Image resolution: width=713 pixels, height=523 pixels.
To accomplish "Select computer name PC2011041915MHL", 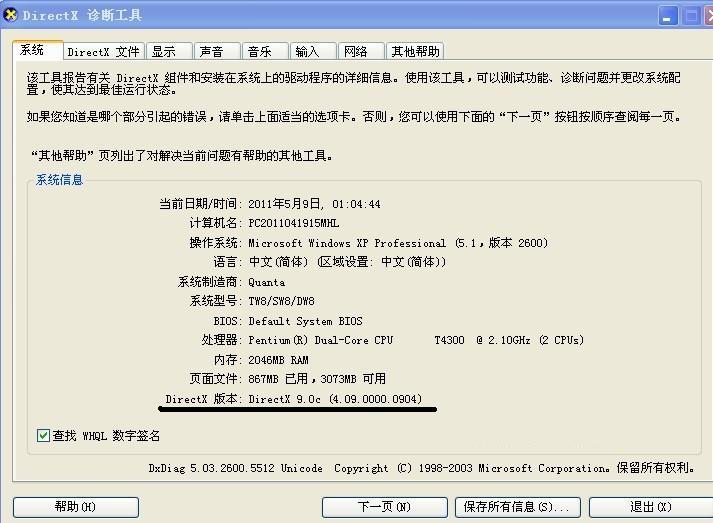I will click(x=294, y=223).
